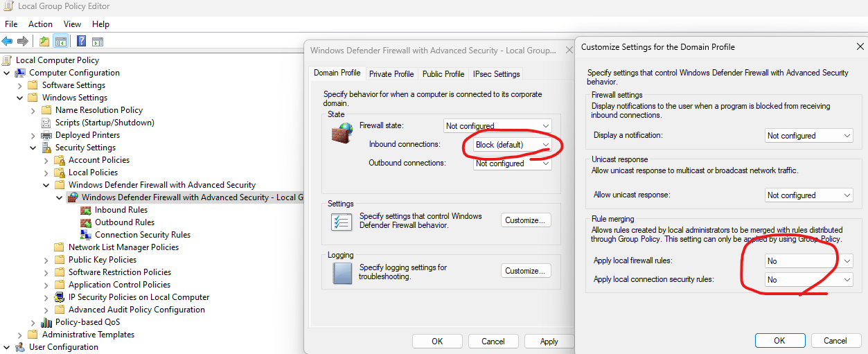The height and width of the screenshot is (354, 868).
Task: Click the Software Settings folder icon
Action: click(x=33, y=85)
